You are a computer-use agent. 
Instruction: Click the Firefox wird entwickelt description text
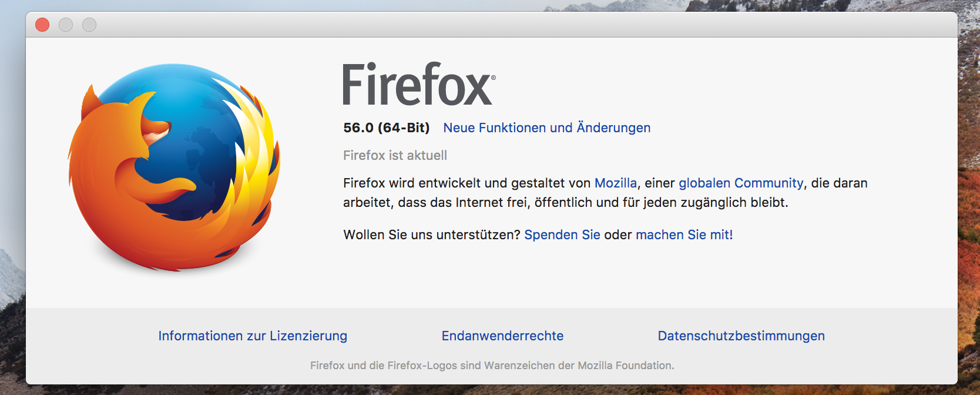pyautogui.click(x=605, y=193)
